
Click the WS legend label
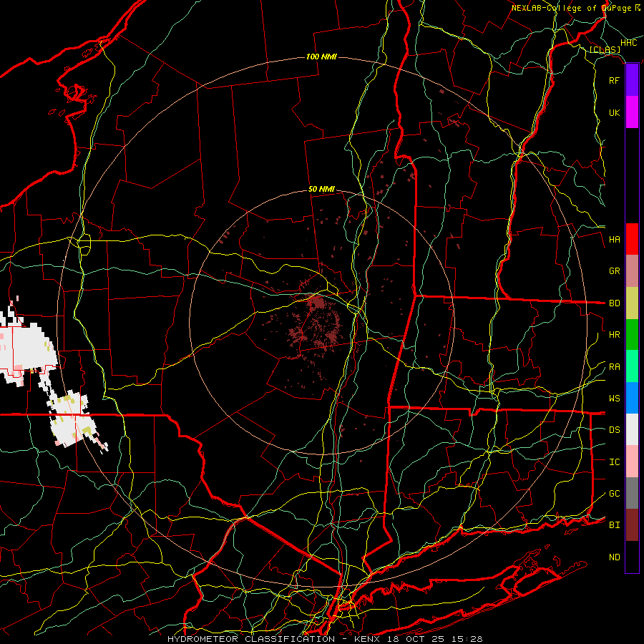(x=614, y=399)
